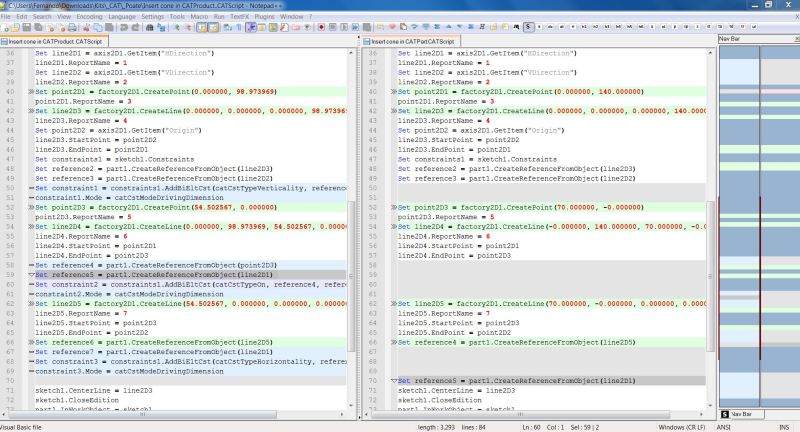Click 'Windows (CR LF)' in the status bar
This screenshot has height=432, width=800.
(x=682, y=427)
